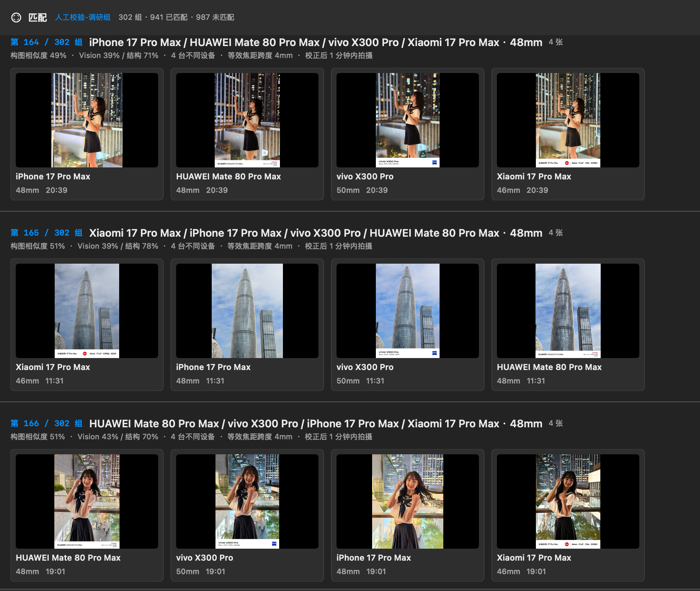Open Xiaomi 17 Pro Max tower photo in group 165
The width and height of the screenshot is (700, 591).
coord(87,311)
